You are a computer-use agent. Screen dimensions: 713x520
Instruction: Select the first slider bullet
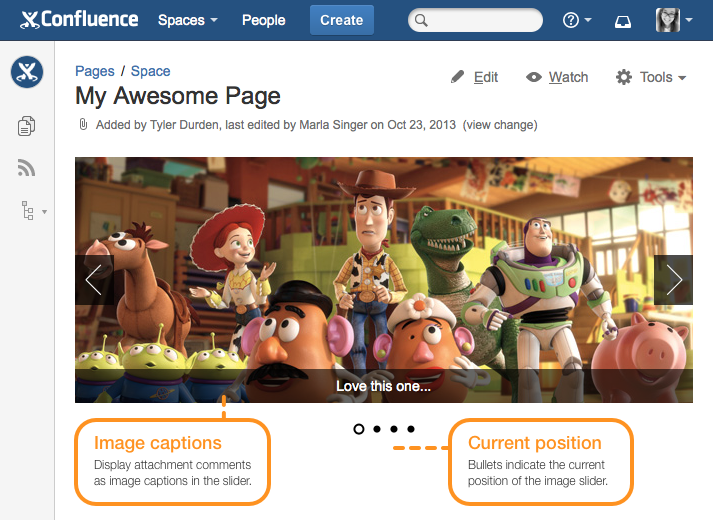point(359,429)
